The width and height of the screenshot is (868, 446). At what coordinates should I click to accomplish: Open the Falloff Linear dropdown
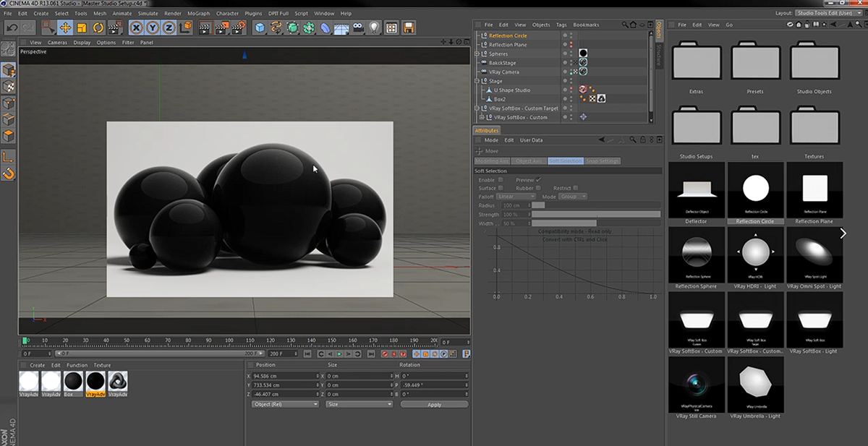516,197
